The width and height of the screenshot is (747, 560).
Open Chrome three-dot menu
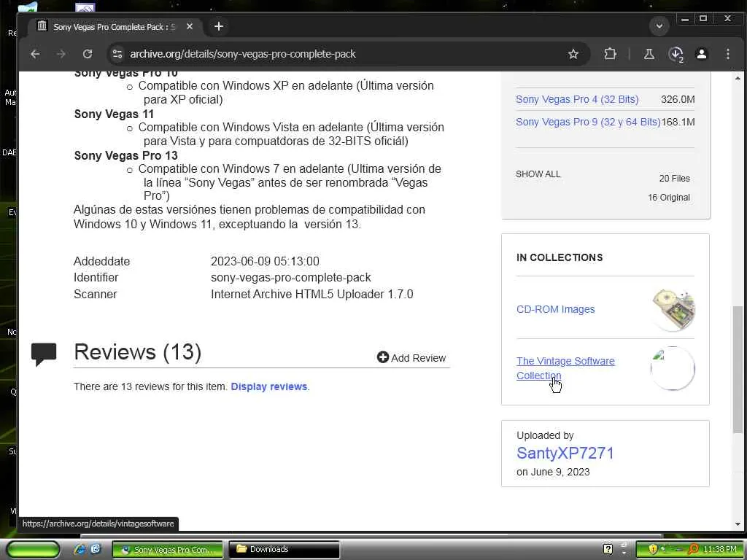click(728, 54)
